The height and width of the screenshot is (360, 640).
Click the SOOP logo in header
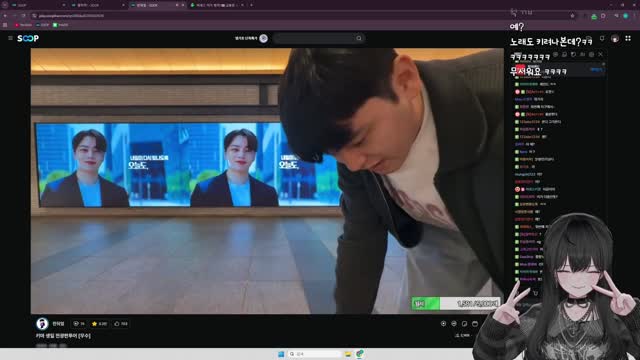pos(28,38)
